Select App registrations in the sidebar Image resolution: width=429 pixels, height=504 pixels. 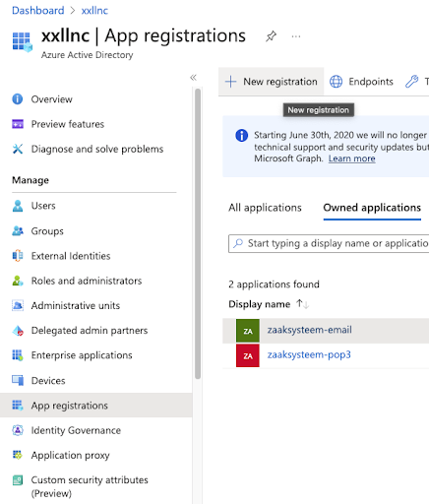95,406
